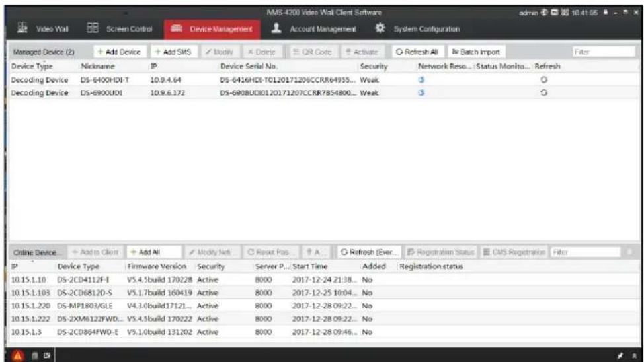Click the Add Device button
Screen dimensions: 644x362
[x=119, y=52]
